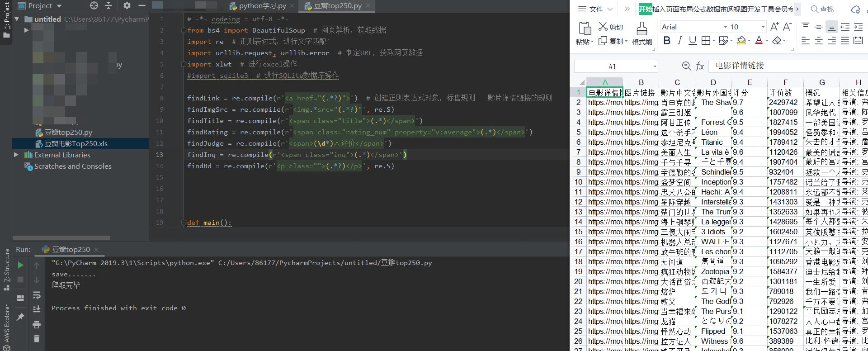Restore layout icon in Run panel
Image resolution: width=868 pixels, height=351 pixels.
coord(20,298)
